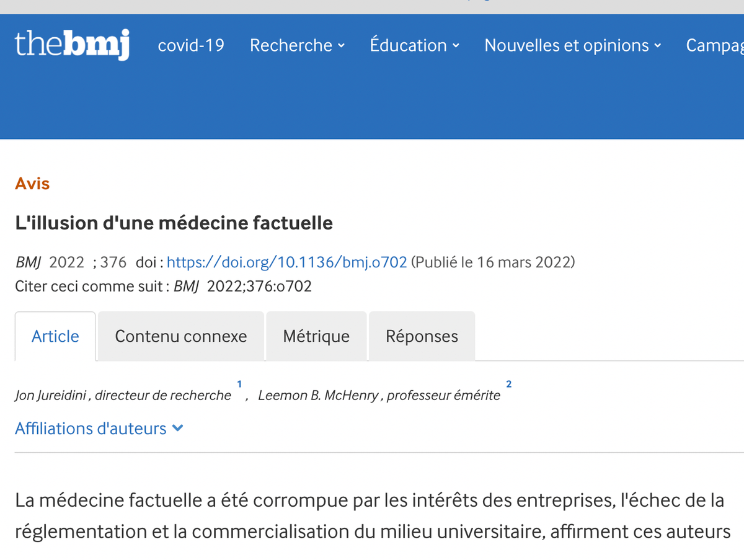Click affiliation superscript 1
The width and height of the screenshot is (744, 560).
point(239,384)
